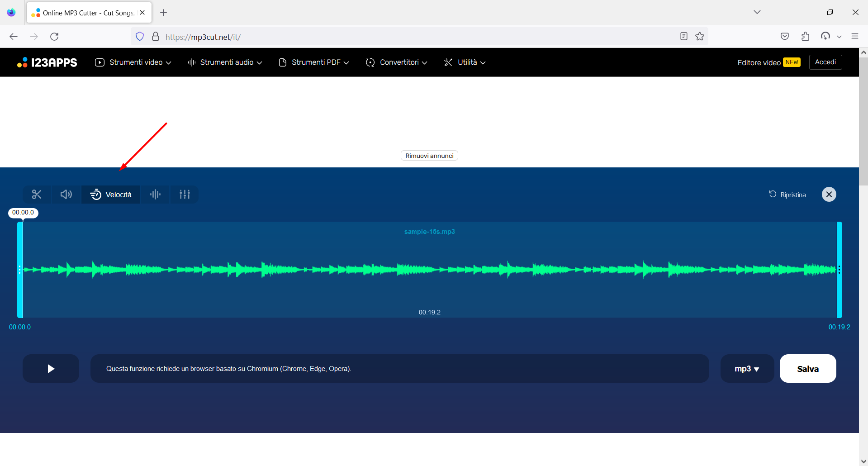Open the Strumenti PDF menu
The image size is (868, 466).
(313, 62)
